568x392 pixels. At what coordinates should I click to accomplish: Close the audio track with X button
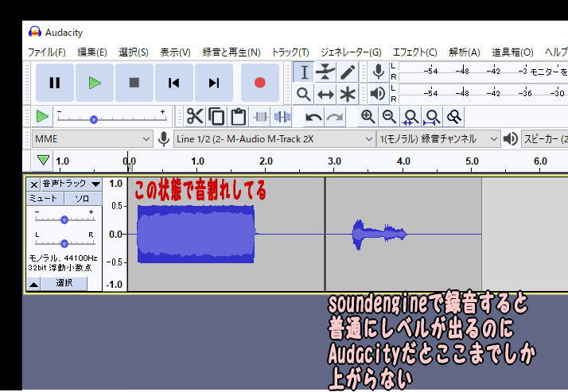[x=34, y=184]
